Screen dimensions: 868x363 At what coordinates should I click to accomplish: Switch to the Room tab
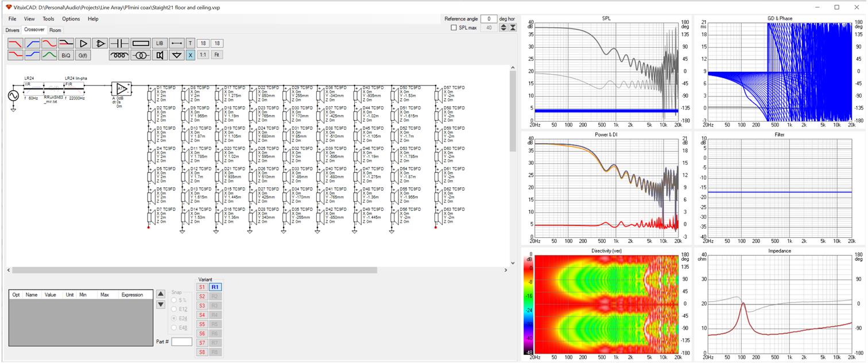point(55,30)
